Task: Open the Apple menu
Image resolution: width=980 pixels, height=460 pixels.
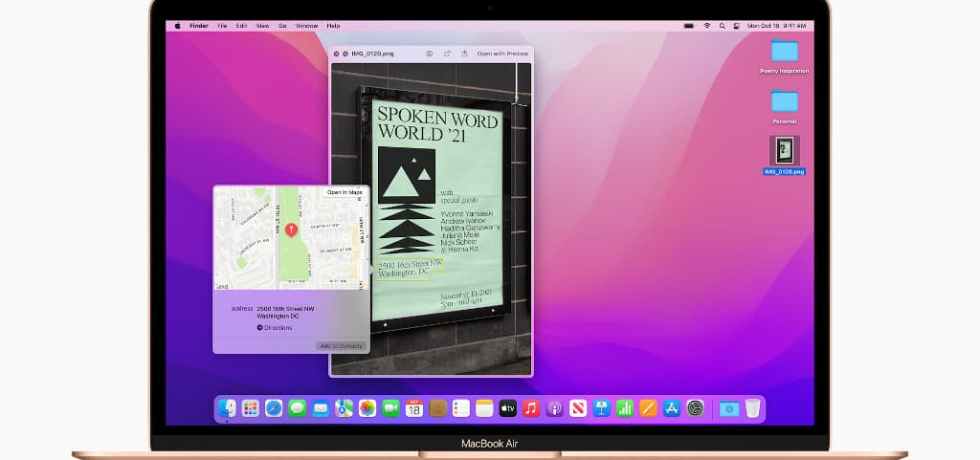Action: (x=179, y=26)
